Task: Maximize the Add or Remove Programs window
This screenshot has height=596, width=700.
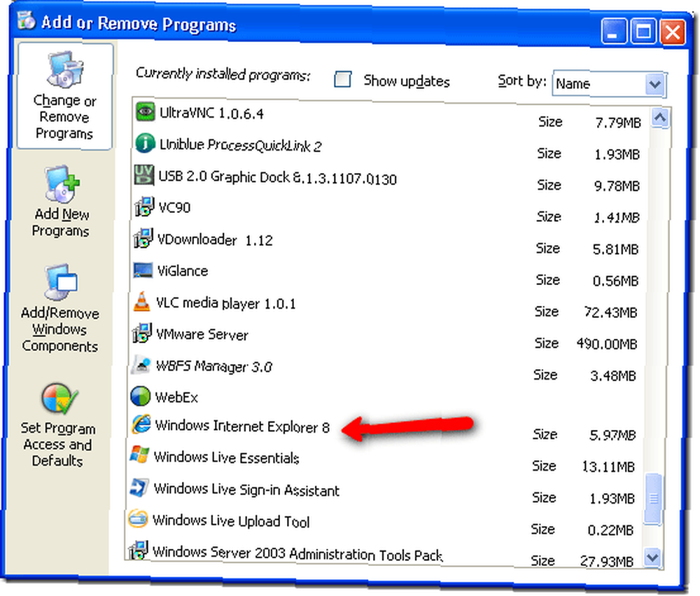Action: [x=643, y=31]
